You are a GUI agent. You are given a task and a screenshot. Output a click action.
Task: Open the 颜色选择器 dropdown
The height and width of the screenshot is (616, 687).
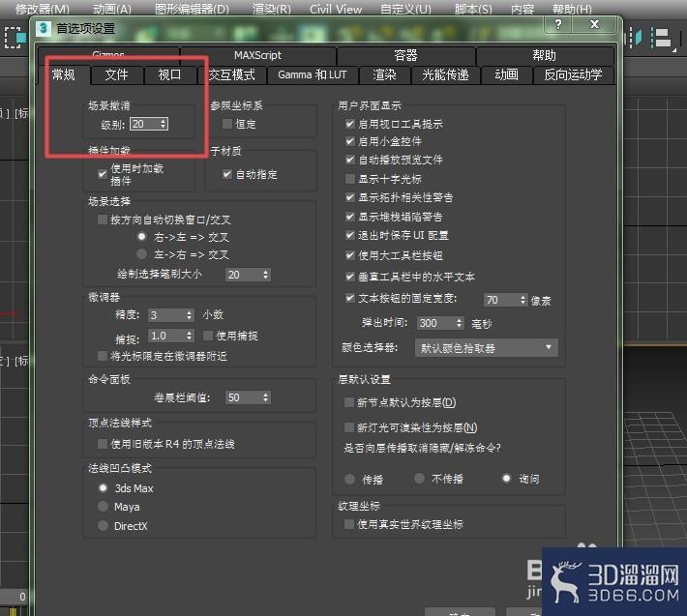487,348
